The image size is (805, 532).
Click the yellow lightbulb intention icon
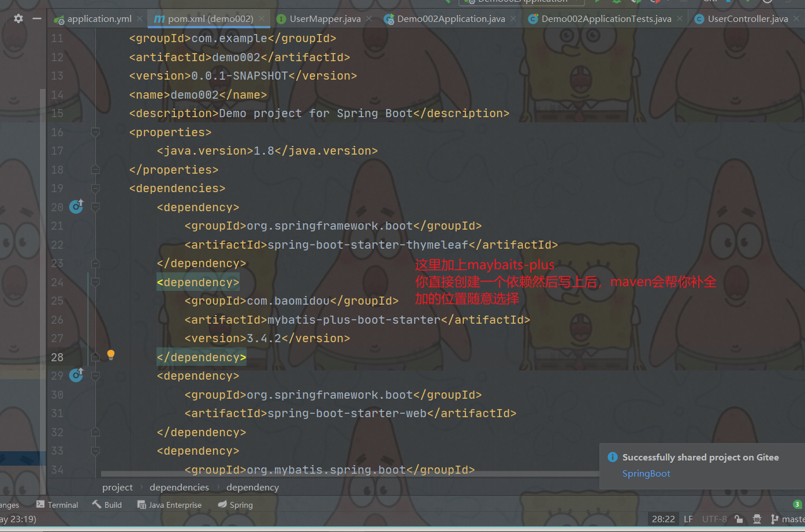(x=111, y=355)
